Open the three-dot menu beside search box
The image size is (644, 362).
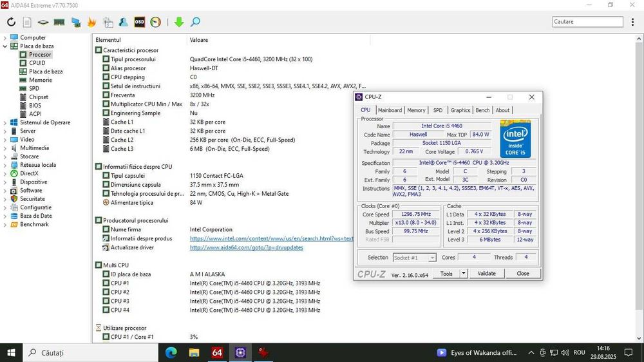click(x=632, y=22)
